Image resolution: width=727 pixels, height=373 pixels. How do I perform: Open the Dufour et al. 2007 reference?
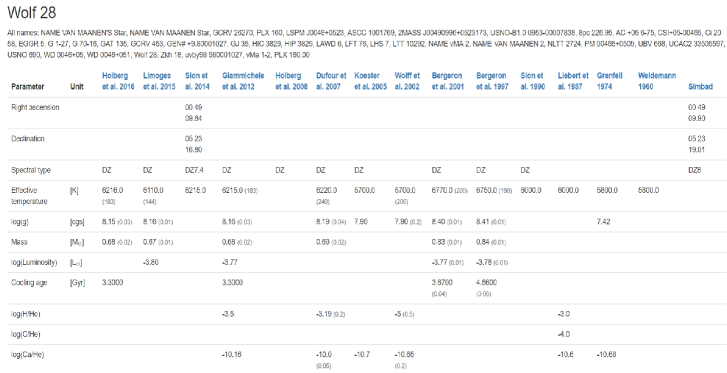pyautogui.click(x=331, y=81)
